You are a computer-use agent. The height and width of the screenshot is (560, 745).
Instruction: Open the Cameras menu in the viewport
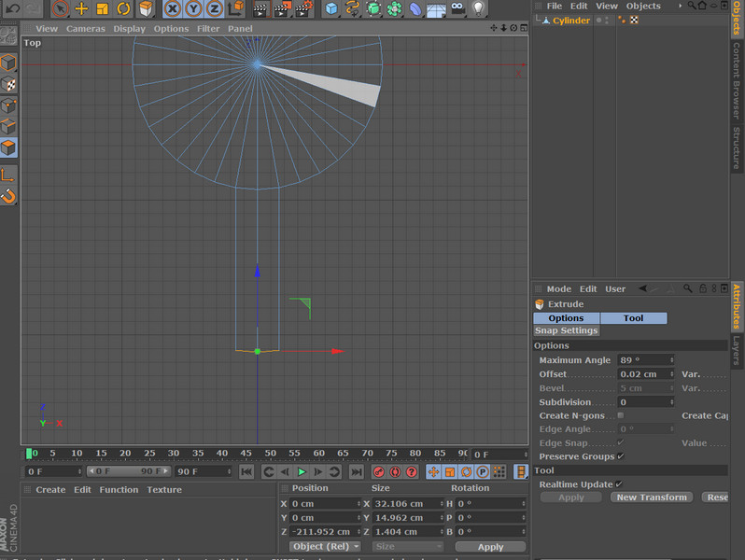(85, 28)
